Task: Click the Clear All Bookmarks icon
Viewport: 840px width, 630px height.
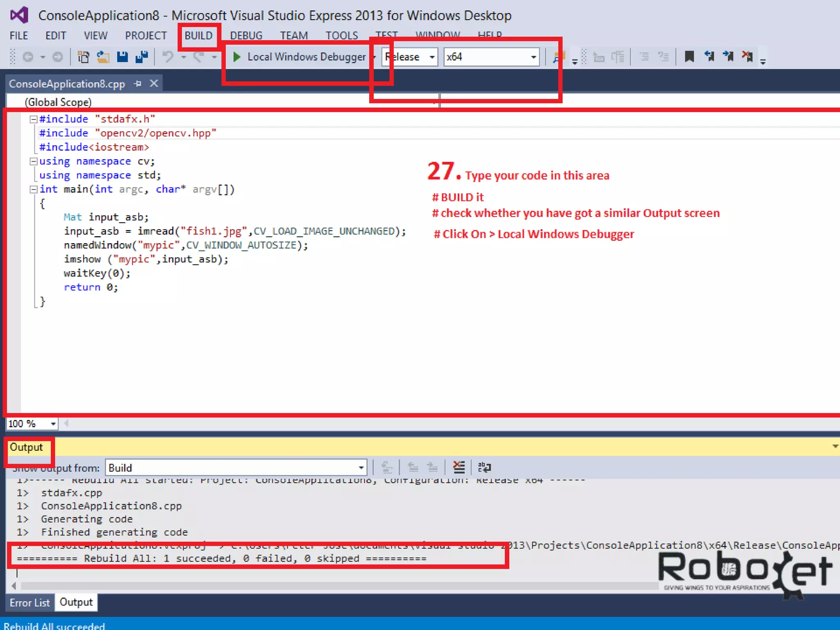Action: point(747,57)
